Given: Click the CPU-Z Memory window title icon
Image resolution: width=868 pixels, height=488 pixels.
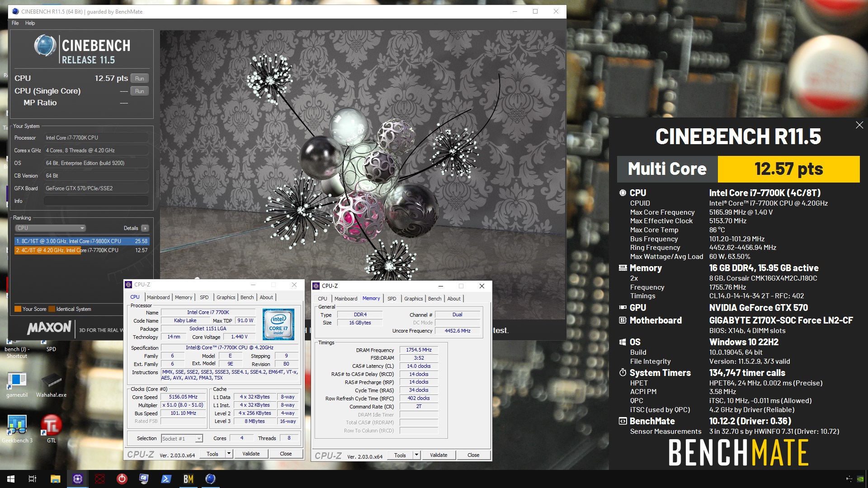Looking at the screenshot, I should [316, 286].
